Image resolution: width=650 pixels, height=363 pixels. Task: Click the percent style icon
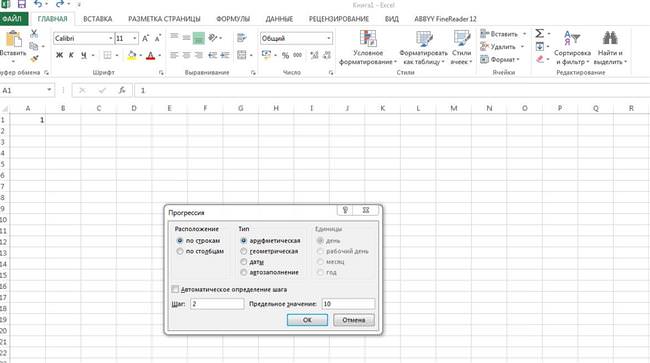pos(285,56)
